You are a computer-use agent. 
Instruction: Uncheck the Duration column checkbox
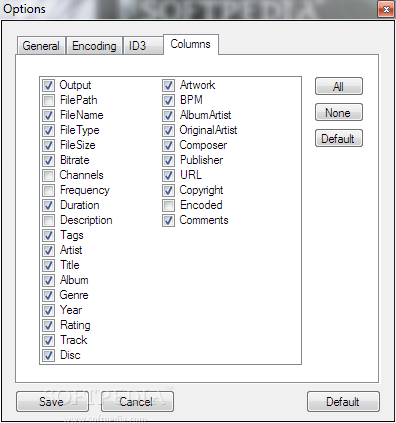coord(48,205)
